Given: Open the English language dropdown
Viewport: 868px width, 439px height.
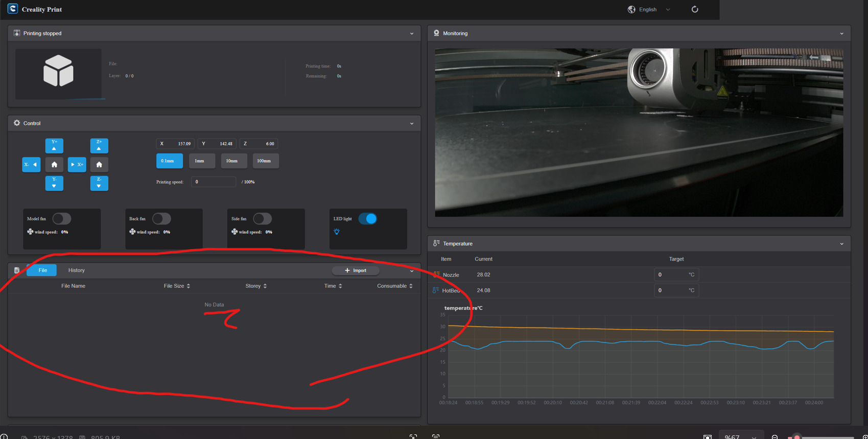Looking at the screenshot, I should pos(649,9).
